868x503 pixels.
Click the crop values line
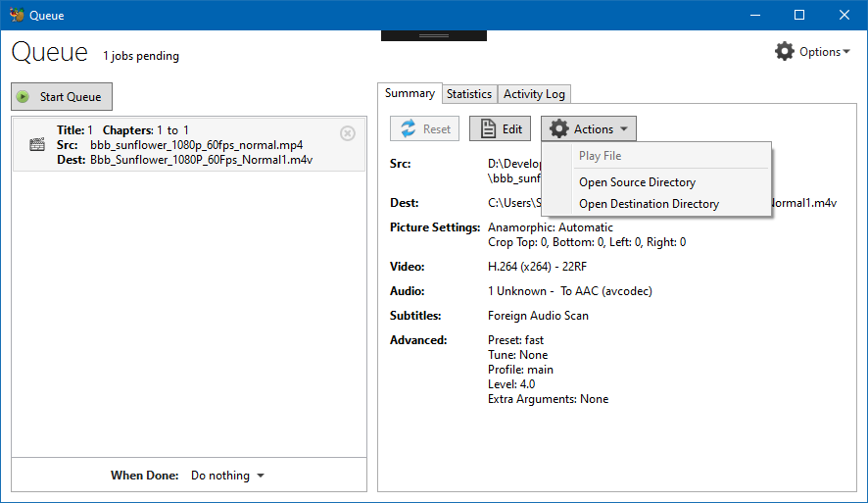pyautogui.click(x=587, y=242)
